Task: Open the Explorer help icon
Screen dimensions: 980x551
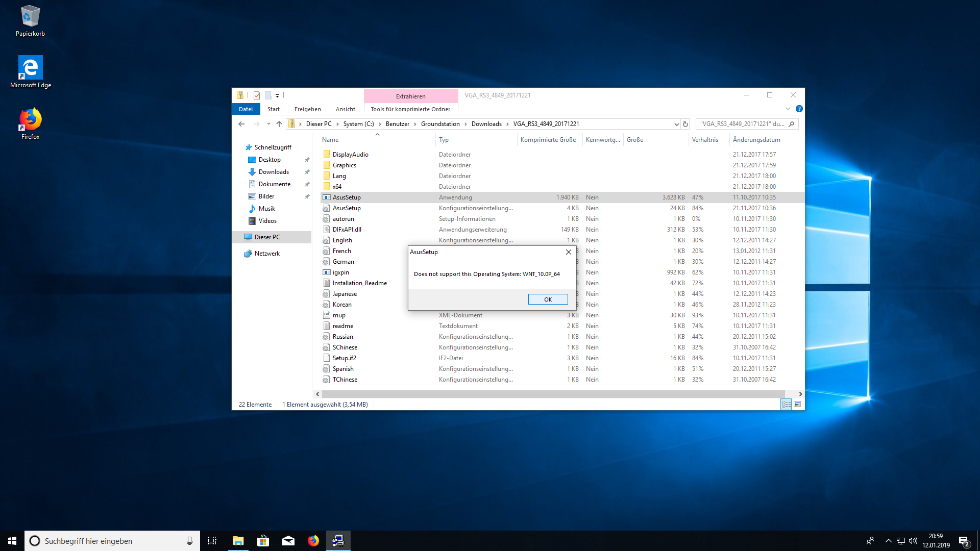Action: 799,109
